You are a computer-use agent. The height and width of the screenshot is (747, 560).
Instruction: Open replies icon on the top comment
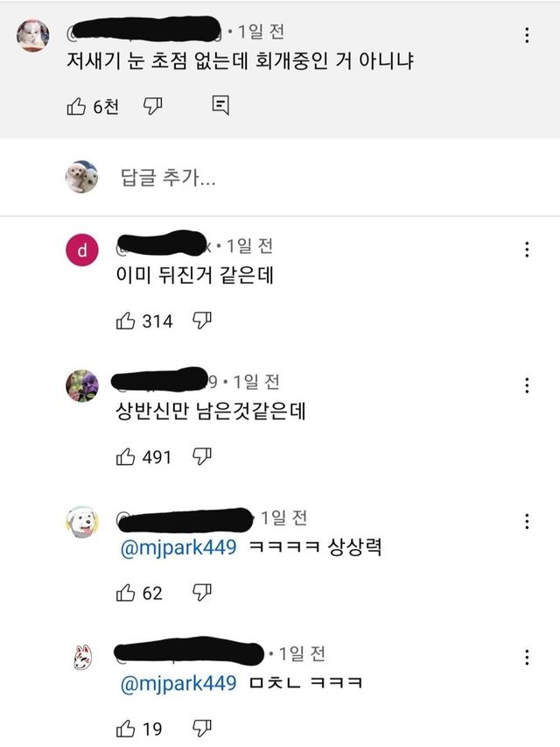[220, 105]
